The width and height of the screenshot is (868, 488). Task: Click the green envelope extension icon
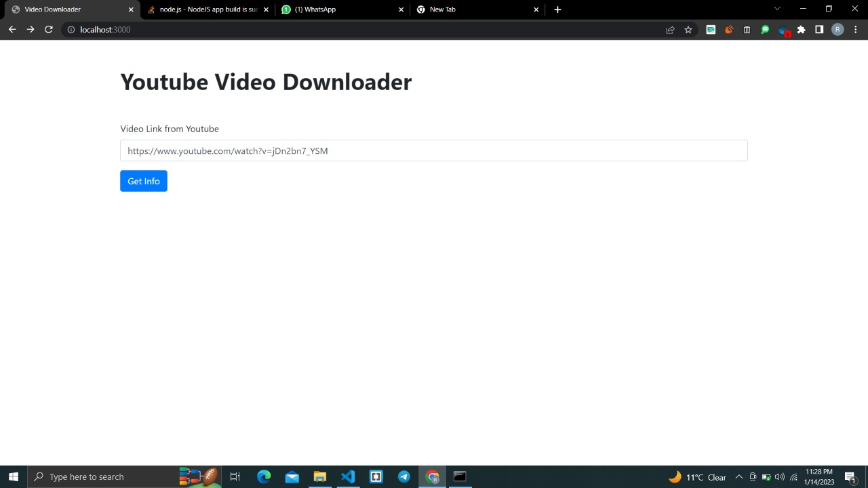pyautogui.click(x=711, y=29)
